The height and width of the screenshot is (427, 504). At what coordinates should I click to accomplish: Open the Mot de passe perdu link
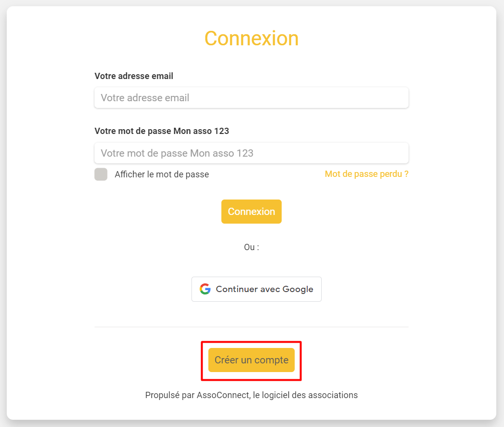(367, 174)
